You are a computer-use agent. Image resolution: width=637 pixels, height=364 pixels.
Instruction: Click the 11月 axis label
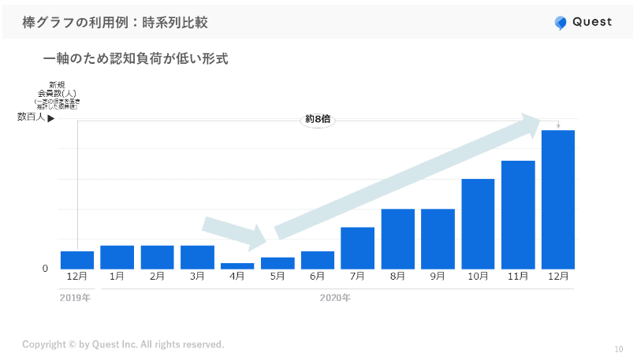pos(518,277)
